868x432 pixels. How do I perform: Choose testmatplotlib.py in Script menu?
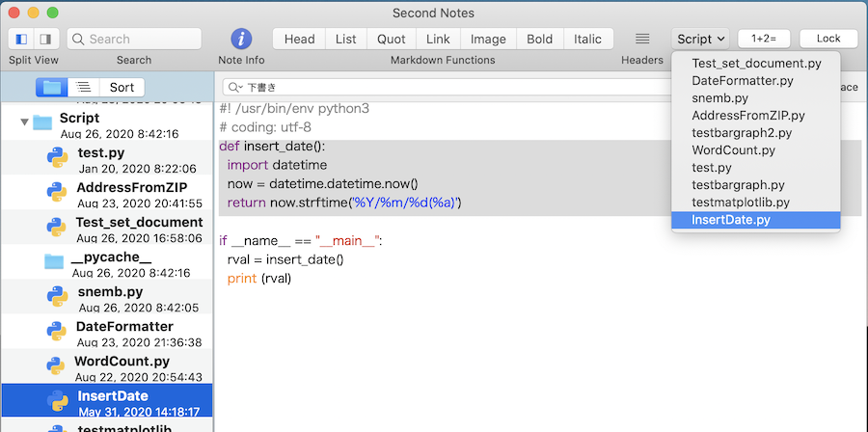pos(756,202)
